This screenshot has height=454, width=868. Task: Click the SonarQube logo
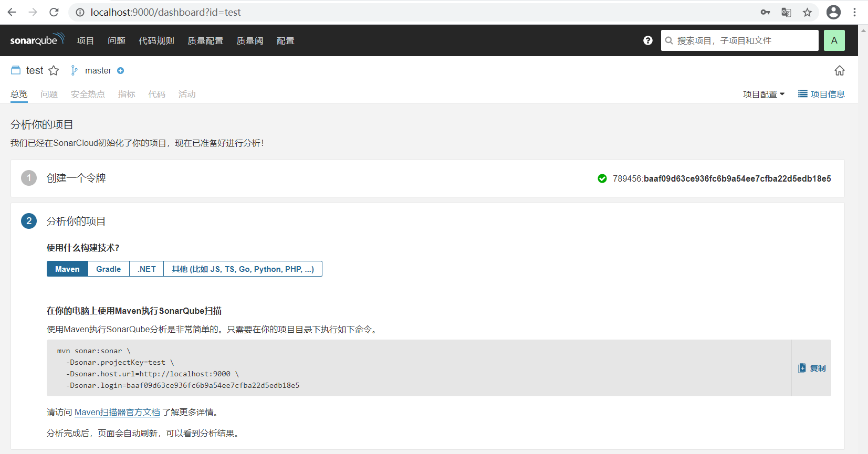37,40
